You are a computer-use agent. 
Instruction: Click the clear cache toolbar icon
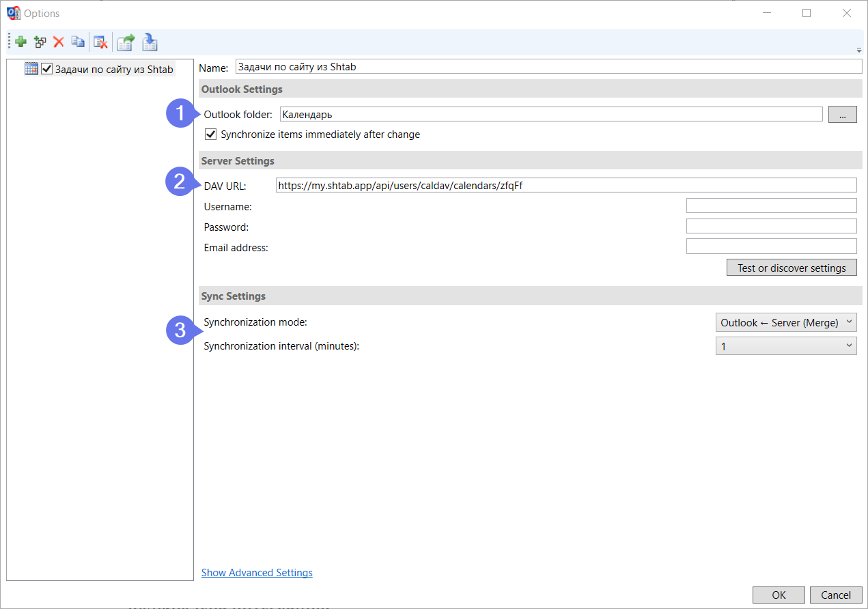(100, 42)
